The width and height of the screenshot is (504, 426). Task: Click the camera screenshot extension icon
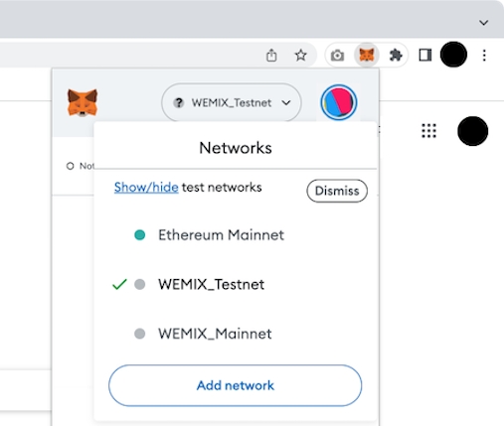tap(337, 56)
